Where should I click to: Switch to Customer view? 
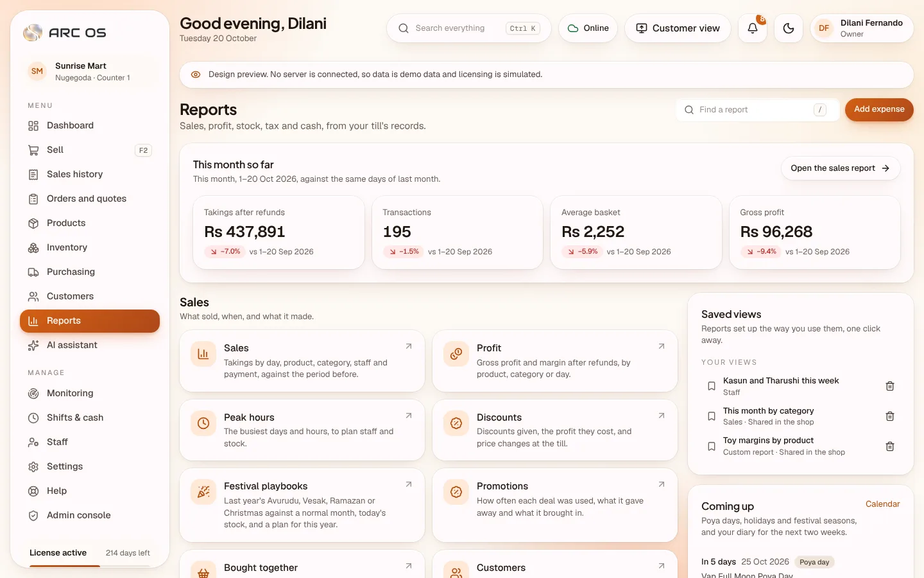tap(678, 28)
